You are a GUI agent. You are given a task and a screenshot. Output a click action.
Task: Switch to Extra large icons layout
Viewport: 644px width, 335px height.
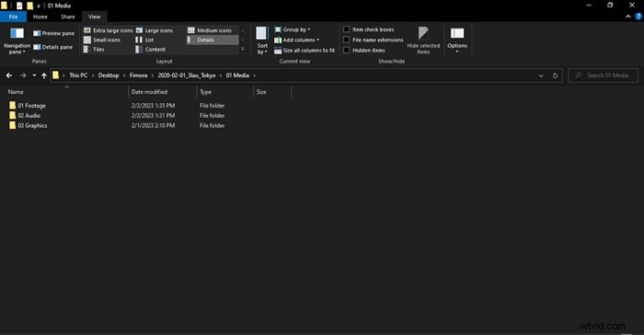(109, 30)
